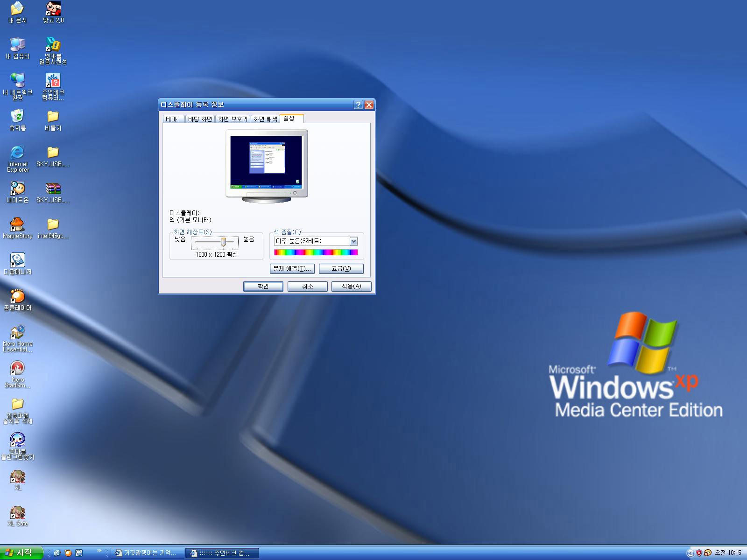
Task: Open the 색 품질 color quality dropdown
Action: click(316, 241)
